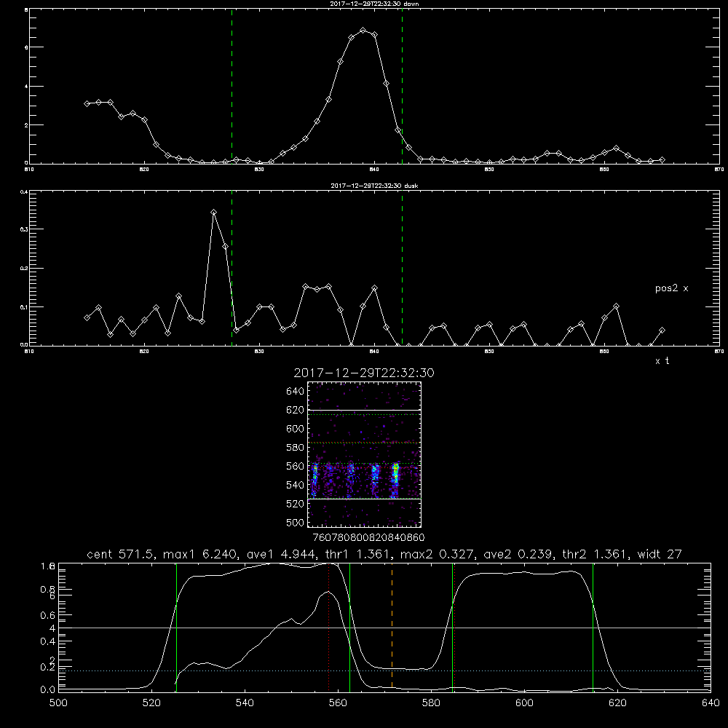Screen dimensions: 728x728
Task: Click the tallest spike point in dusk plot
Action: (213, 212)
